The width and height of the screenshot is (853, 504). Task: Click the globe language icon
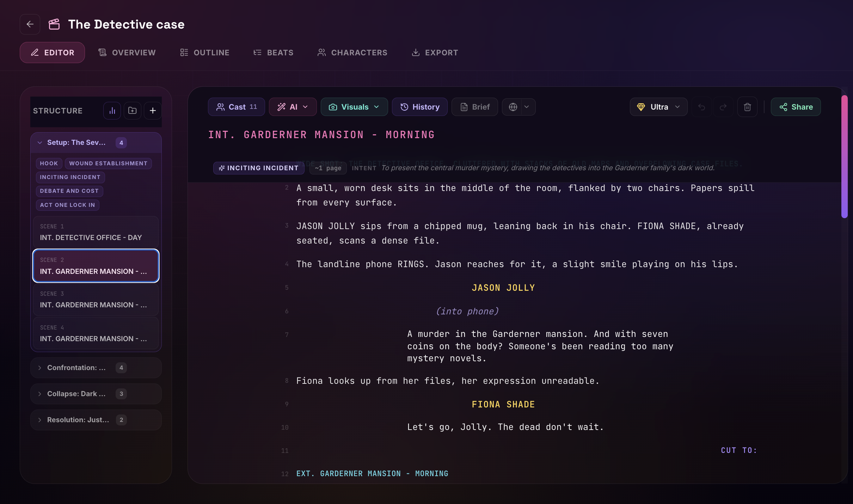[513, 107]
